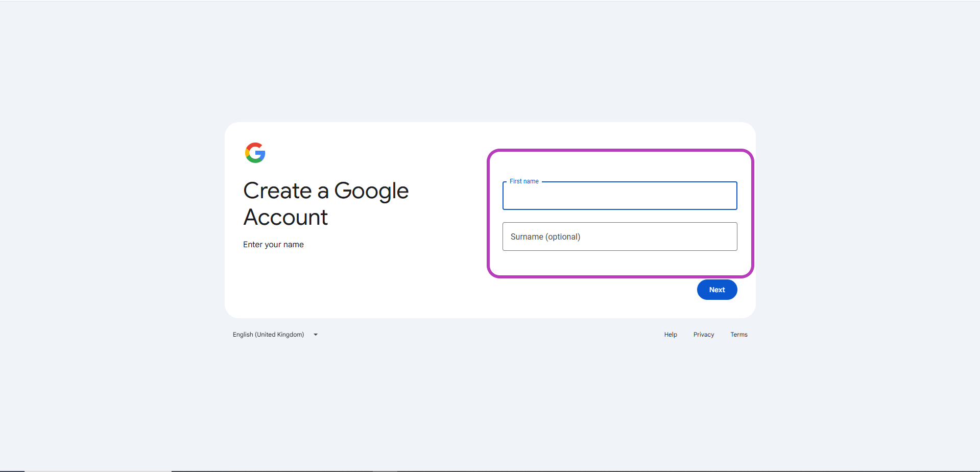Open the Terms link in footer
This screenshot has height=472, width=980.
pos(738,335)
